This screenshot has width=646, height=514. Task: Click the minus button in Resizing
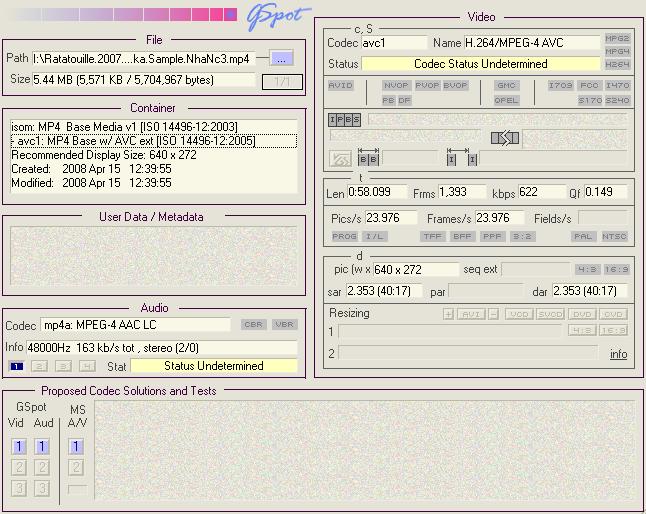point(494,314)
